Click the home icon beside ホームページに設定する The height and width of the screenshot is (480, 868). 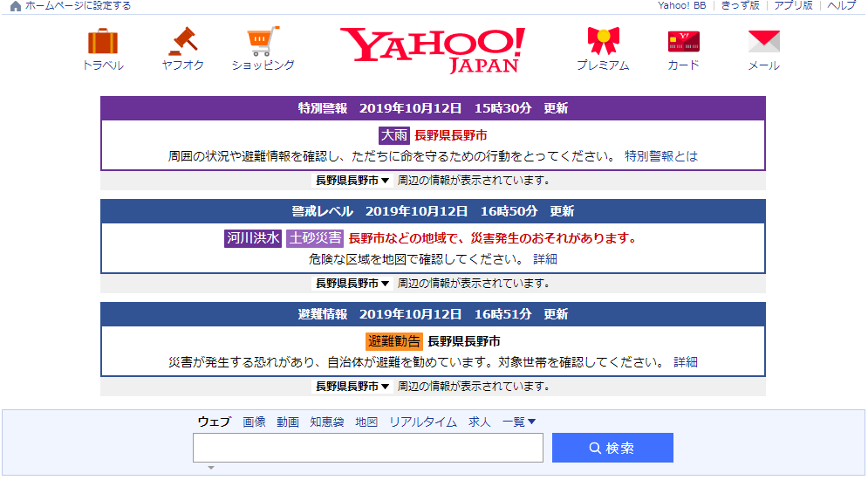pos(16,6)
